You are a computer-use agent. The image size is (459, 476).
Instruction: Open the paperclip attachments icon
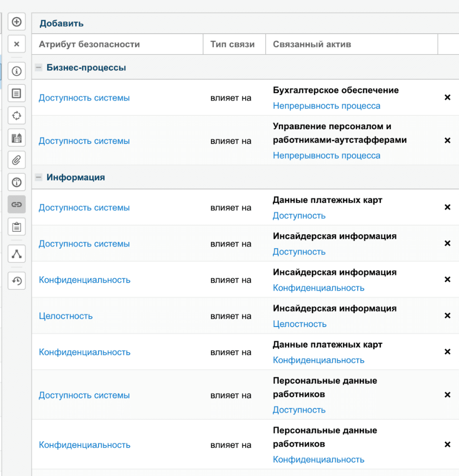point(17,160)
